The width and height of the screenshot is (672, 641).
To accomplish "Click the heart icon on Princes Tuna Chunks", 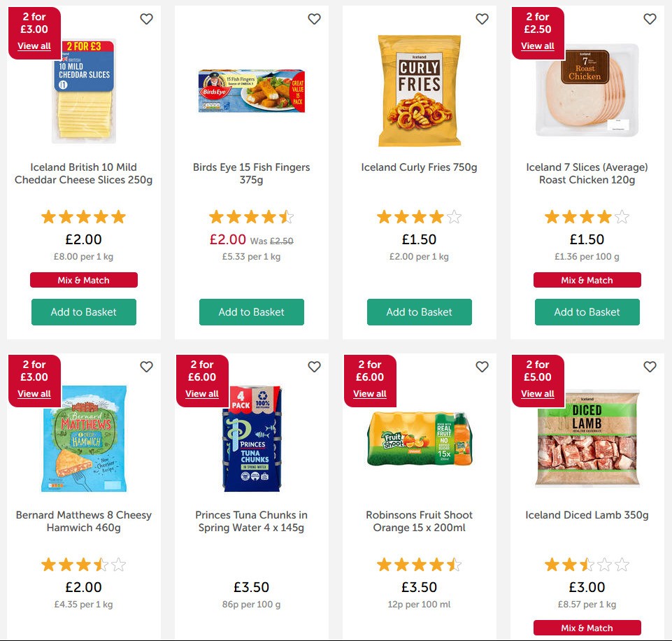I will pyautogui.click(x=314, y=367).
